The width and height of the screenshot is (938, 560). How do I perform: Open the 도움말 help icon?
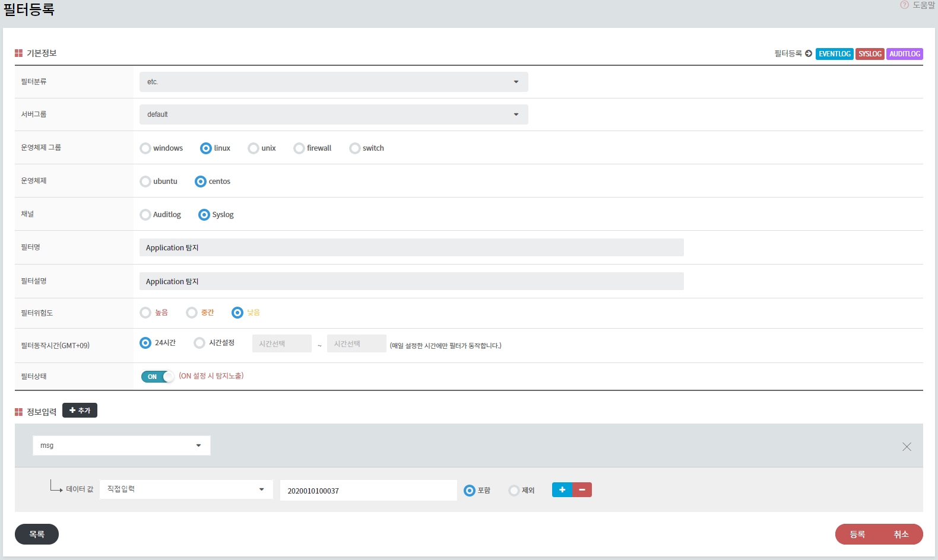point(904,5)
